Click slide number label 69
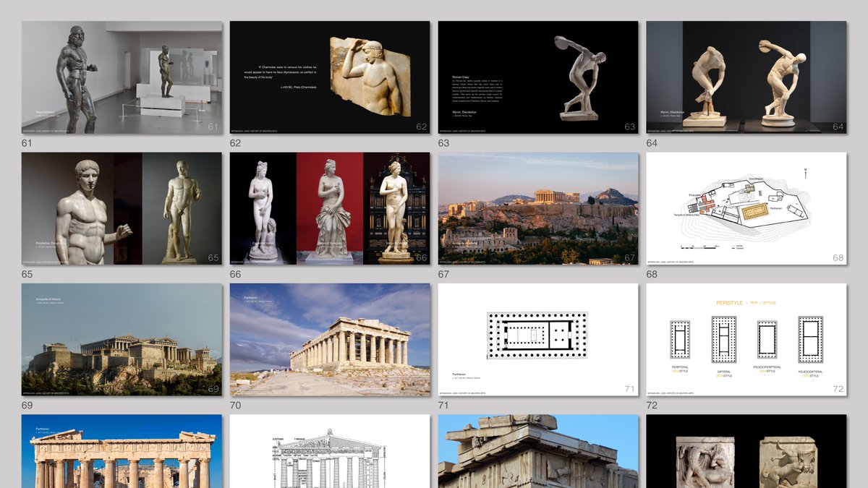The height and width of the screenshot is (488, 868). (27, 406)
